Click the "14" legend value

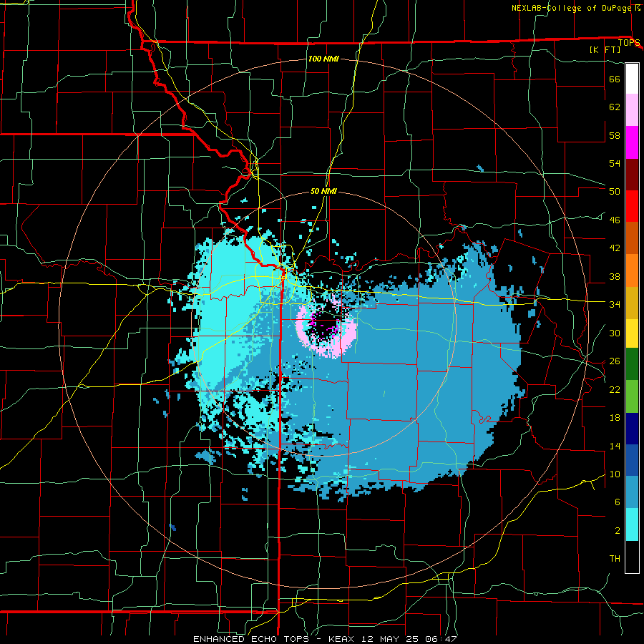click(x=615, y=446)
